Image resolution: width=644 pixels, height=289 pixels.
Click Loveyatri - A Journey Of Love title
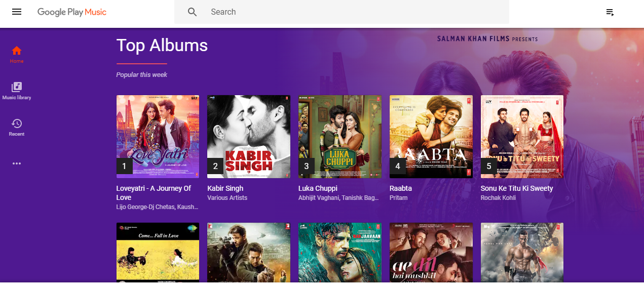point(154,193)
